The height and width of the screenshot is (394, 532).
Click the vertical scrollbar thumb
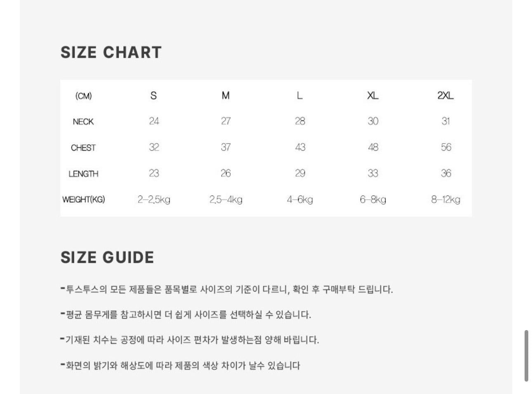coord(526,356)
